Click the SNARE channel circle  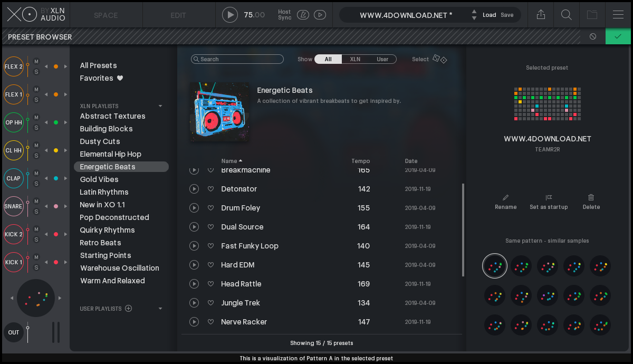point(14,206)
